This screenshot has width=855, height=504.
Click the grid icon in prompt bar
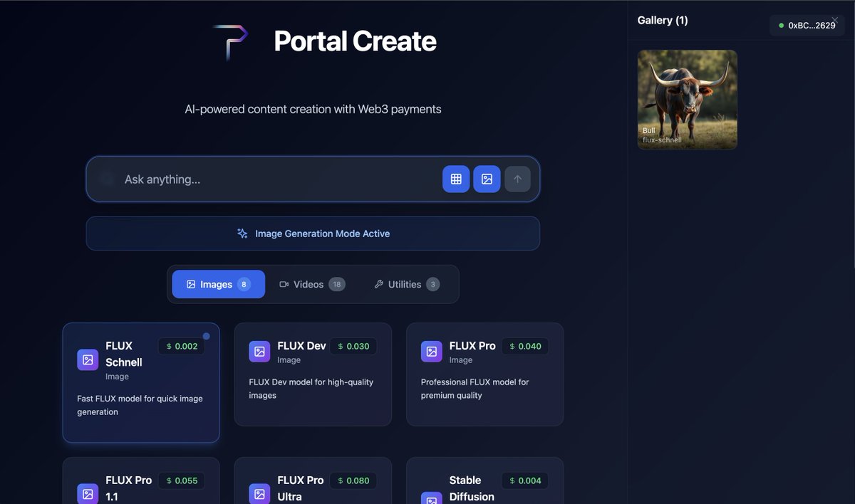click(456, 179)
